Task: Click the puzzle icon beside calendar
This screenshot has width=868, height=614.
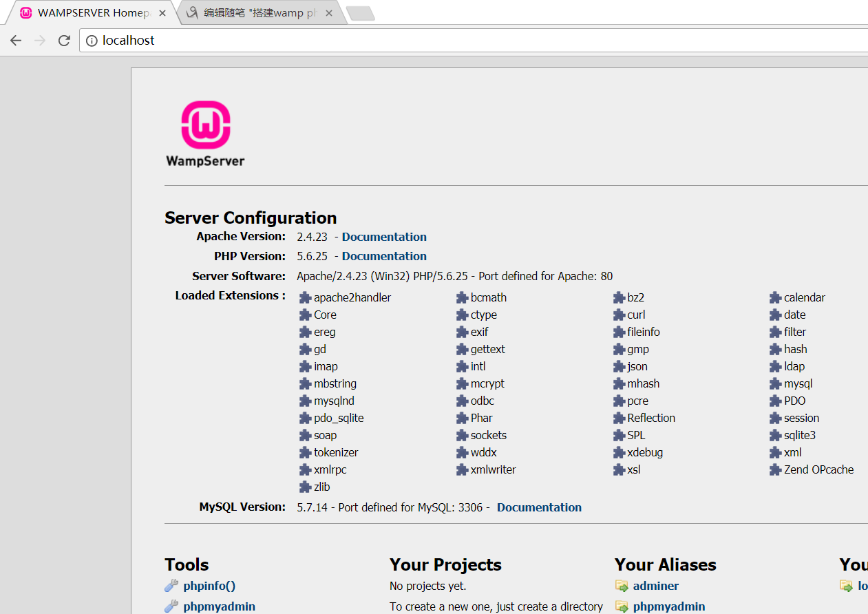Action: (x=776, y=297)
